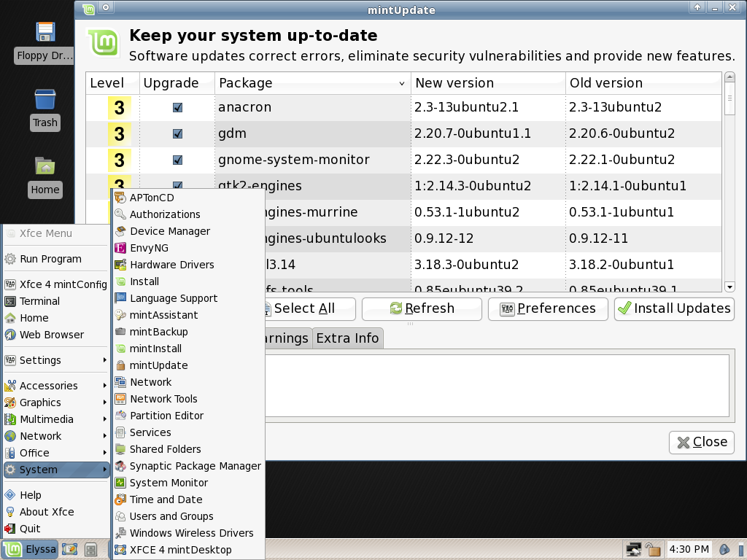Open About Xfce from the menu
The height and width of the screenshot is (560, 747).
56,512
